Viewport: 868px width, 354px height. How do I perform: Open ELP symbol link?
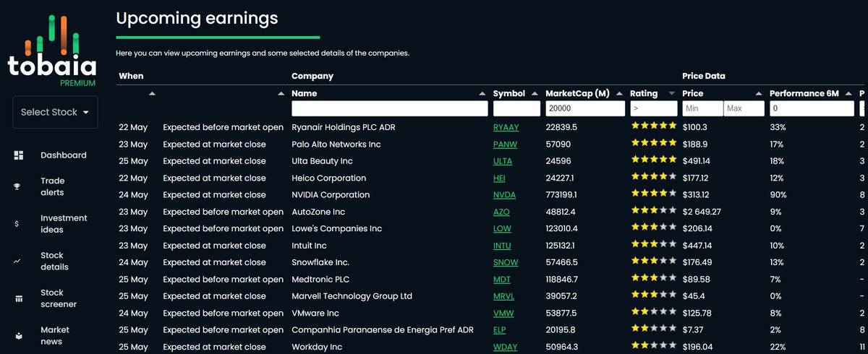501,330
